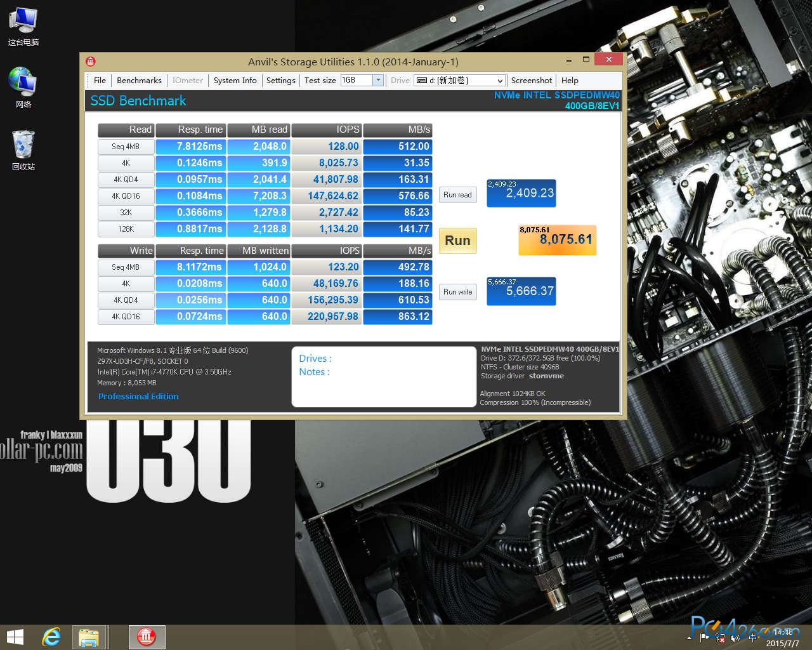
Task: Open the Help menu
Action: coord(570,81)
